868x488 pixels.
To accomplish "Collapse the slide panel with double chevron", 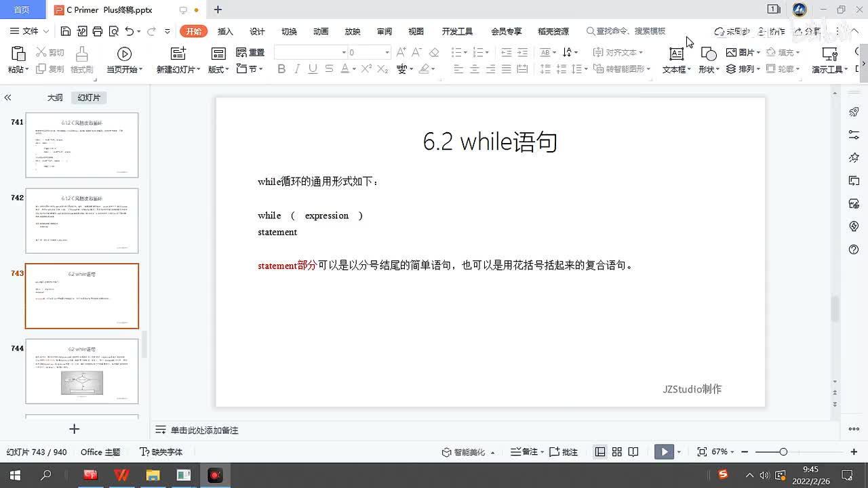I will point(7,98).
